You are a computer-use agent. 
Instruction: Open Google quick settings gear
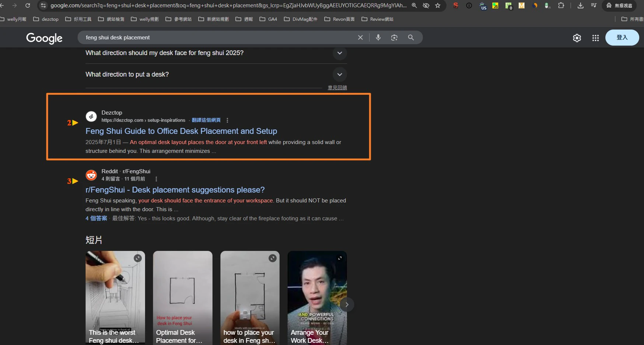click(x=577, y=38)
